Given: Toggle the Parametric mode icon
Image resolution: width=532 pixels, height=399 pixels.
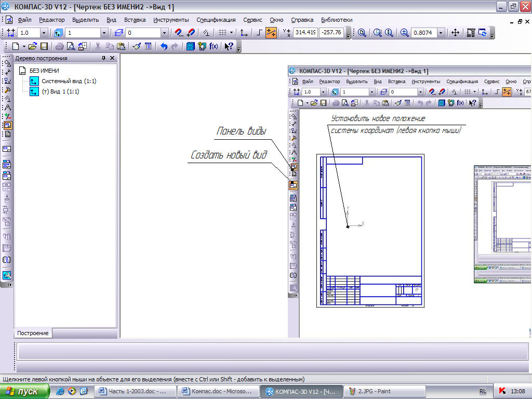Looking at the screenshot, I should 206,33.
